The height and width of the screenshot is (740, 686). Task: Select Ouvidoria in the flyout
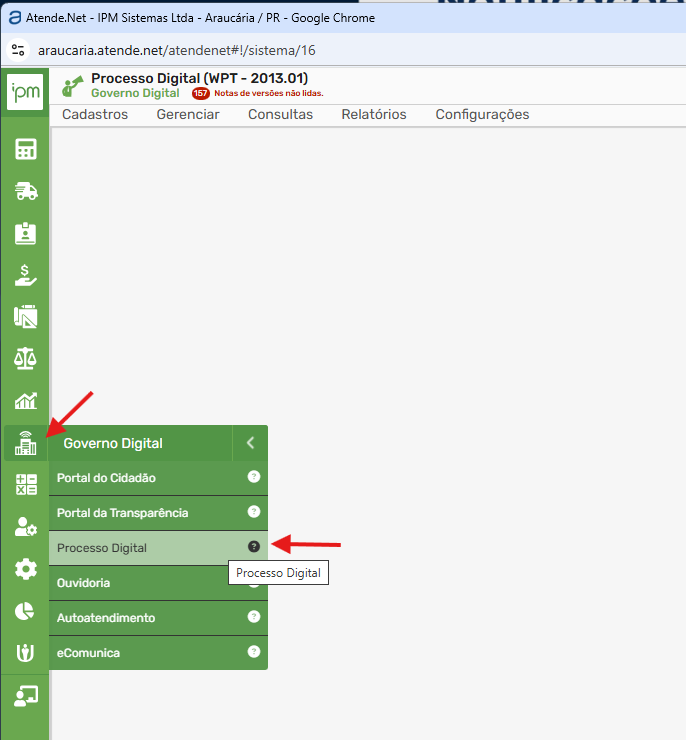click(158, 583)
